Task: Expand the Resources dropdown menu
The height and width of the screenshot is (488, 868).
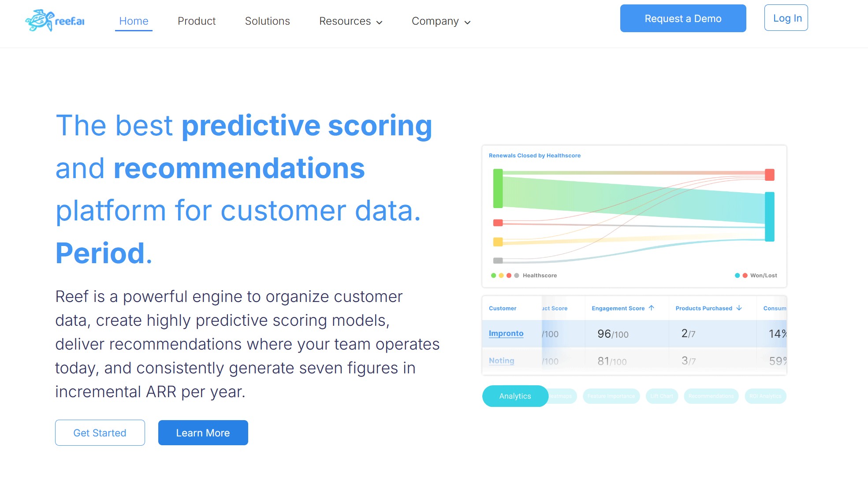Action: [350, 22]
